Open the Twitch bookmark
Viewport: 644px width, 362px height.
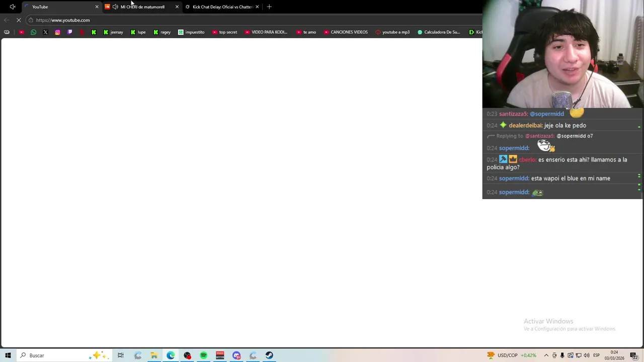[69, 32]
